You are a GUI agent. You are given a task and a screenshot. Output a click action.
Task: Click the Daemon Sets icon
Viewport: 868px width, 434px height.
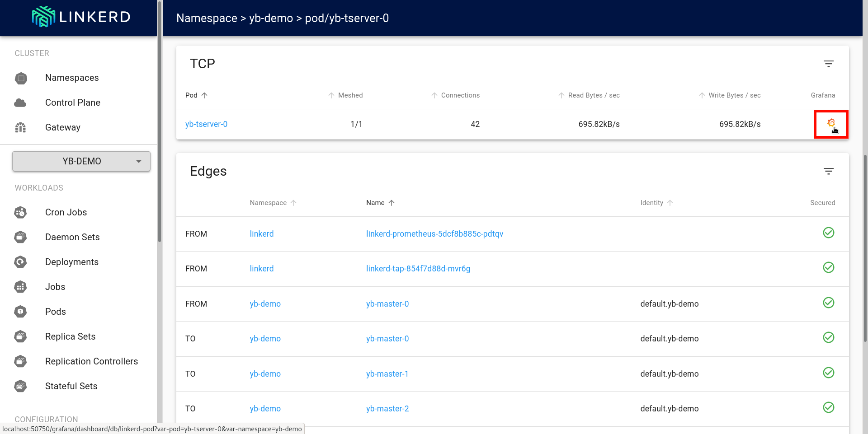(20, 237)
